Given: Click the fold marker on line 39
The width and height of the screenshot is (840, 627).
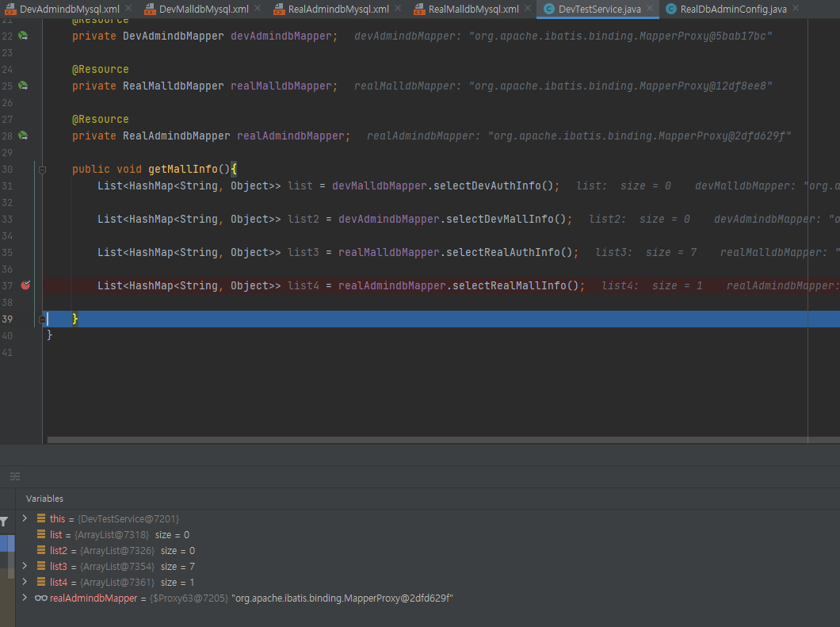Looking at the screenshot, I should [x=42, y=319].
